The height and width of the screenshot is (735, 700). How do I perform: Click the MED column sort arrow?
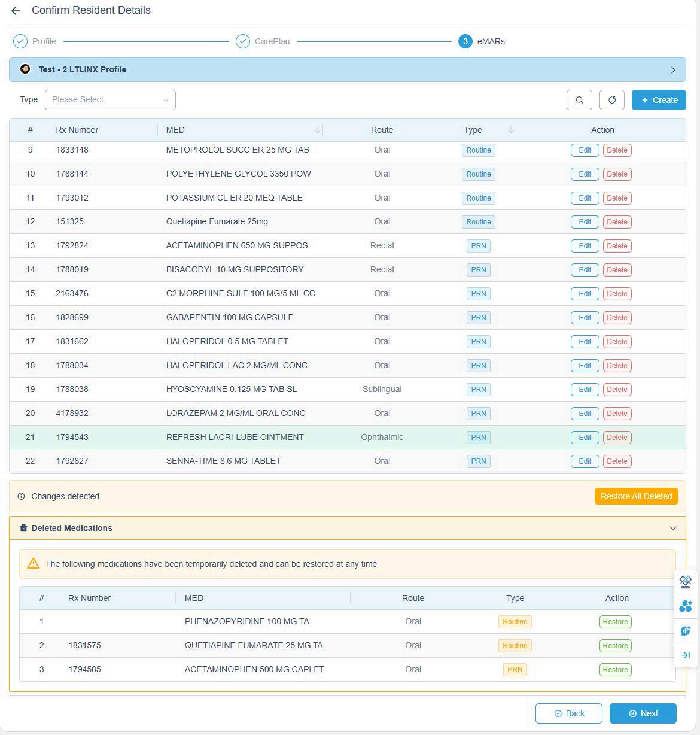317,130
